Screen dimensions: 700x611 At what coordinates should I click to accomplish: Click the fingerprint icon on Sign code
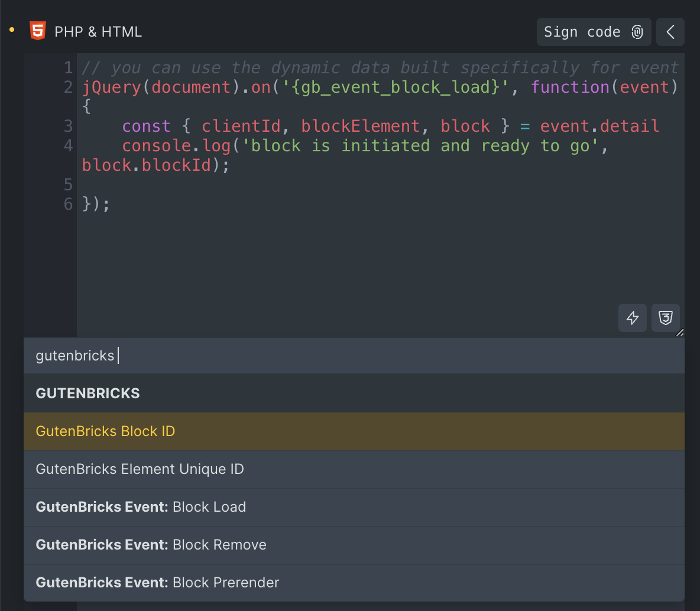point(637,32)
